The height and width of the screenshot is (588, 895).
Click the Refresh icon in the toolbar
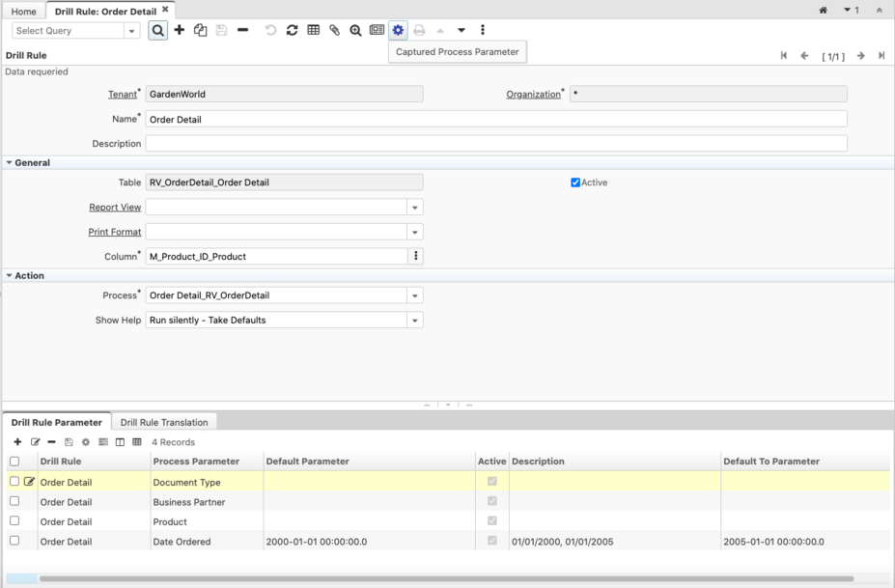[x=293, y=30]
